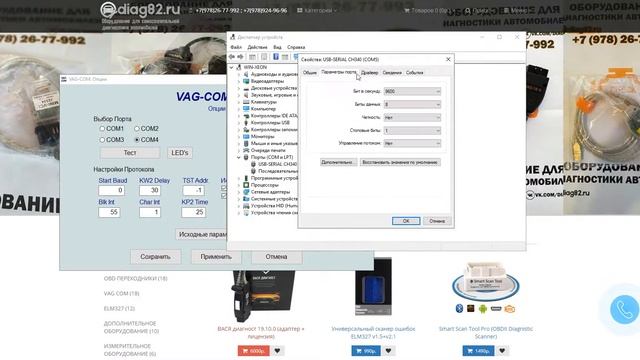Click the Исходные параметры button

tap(202, 234)
